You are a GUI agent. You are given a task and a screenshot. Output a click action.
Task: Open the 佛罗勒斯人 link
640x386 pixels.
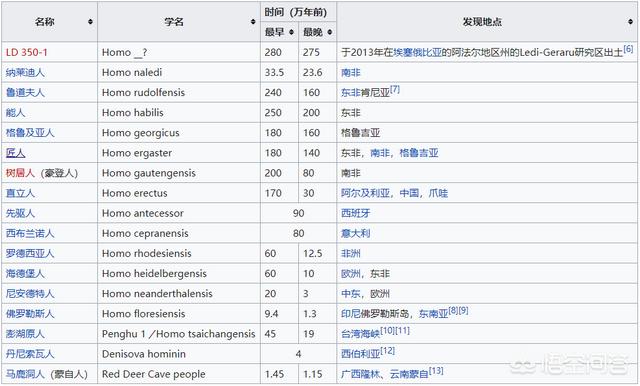pyautogui.click(x=30, y=314)
